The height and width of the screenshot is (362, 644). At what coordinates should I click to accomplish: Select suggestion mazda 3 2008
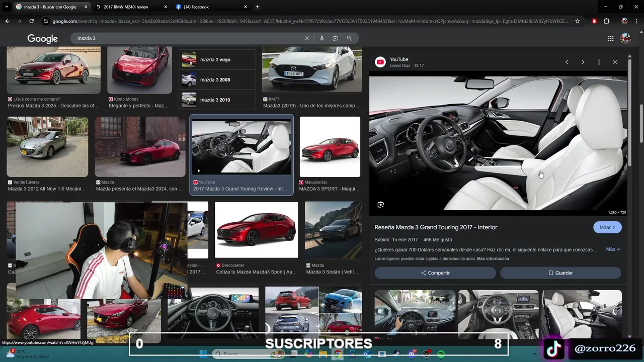pos(217,80)
